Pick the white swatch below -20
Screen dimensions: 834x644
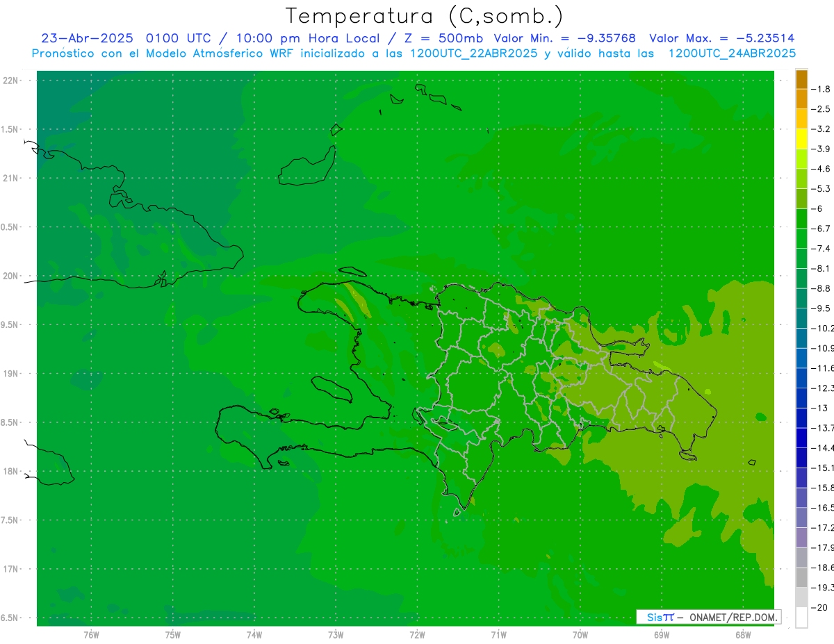click(x=801, y=618)
